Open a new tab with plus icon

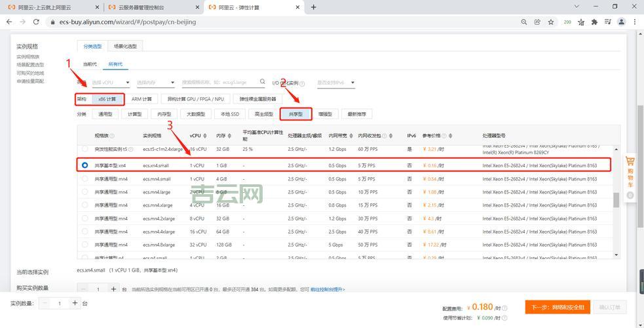coord(313,7)
